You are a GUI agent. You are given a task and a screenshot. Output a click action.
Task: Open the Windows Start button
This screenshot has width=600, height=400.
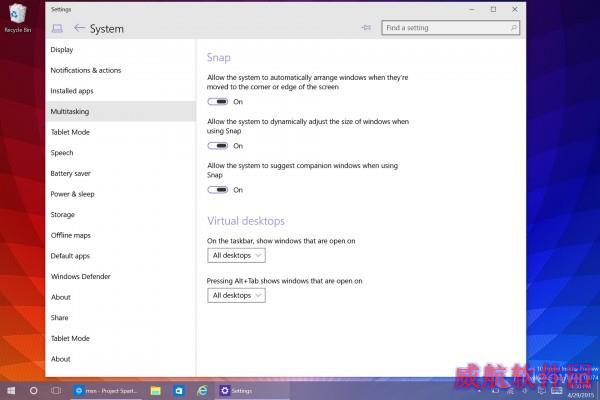coord(11,390)
